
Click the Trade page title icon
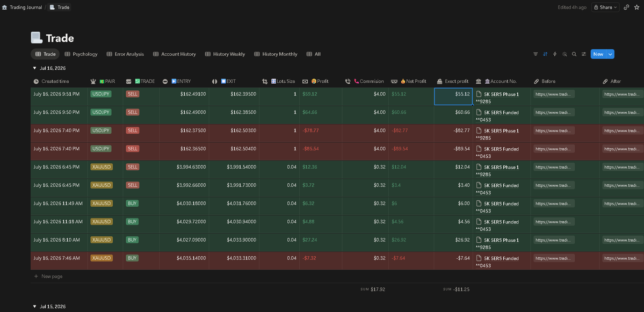pyautogui.click(x=37, y=38)
